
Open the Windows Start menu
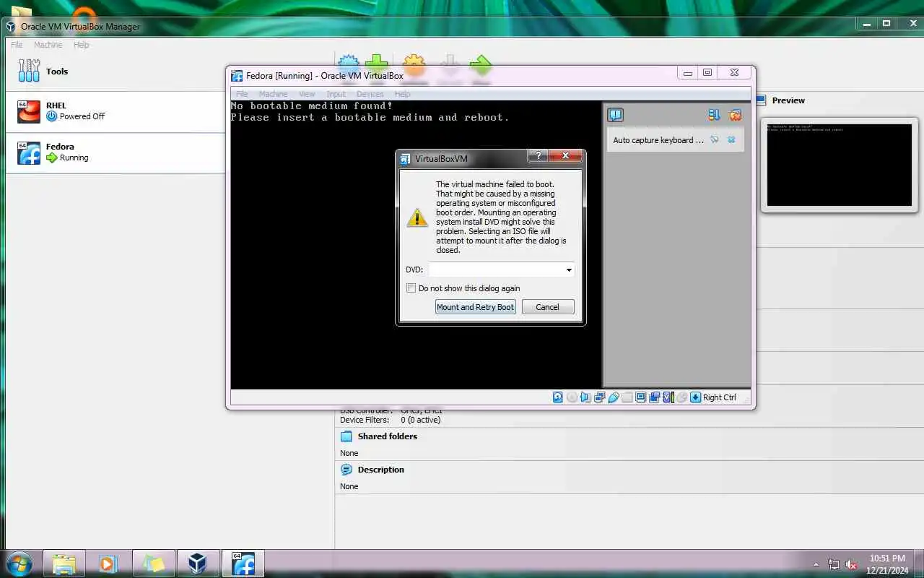point(18,564)
